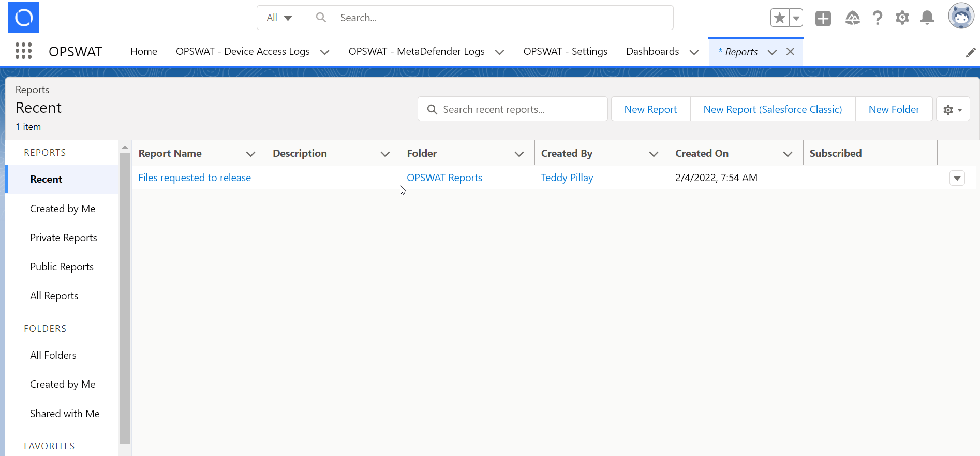The height and width of the screenshot is (456, 980).
Task: Open Description column menu chevron
Action: click(385, 154)
